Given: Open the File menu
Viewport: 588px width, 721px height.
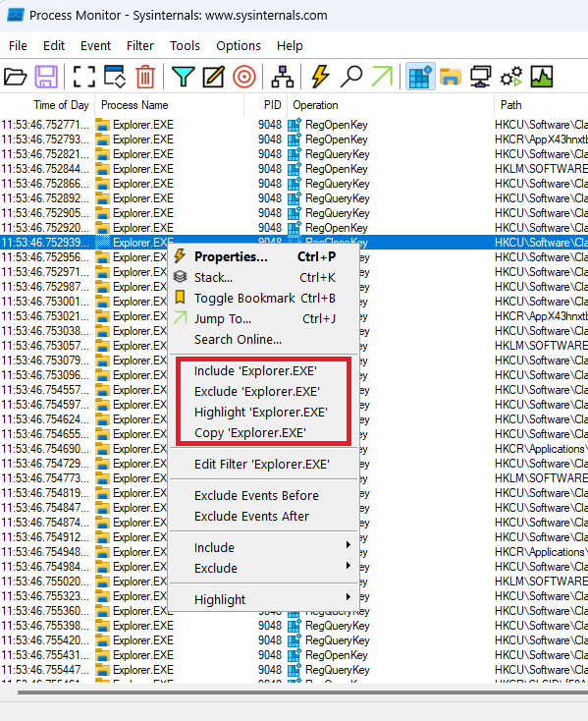Looking at the screenshot, I should 18,46.
